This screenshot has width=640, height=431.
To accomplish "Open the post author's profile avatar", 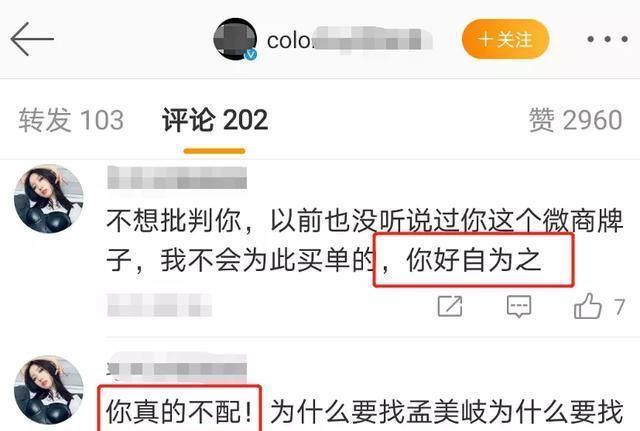I will tap(235, 39).
